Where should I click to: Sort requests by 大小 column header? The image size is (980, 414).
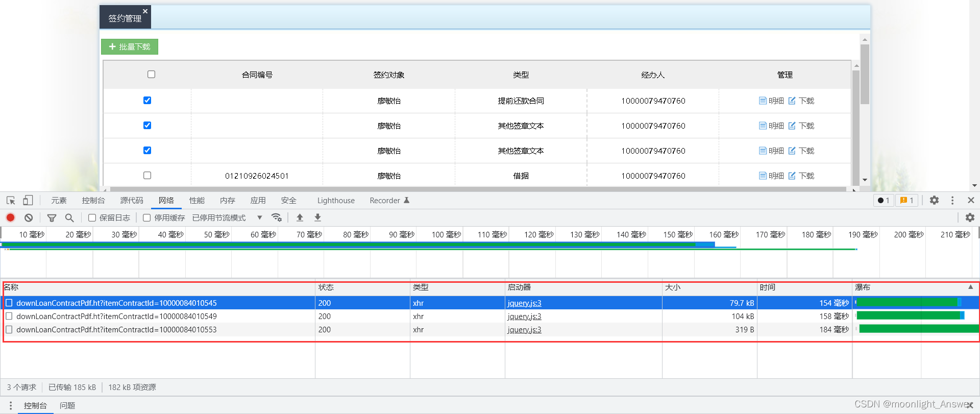tap(709, 287)
